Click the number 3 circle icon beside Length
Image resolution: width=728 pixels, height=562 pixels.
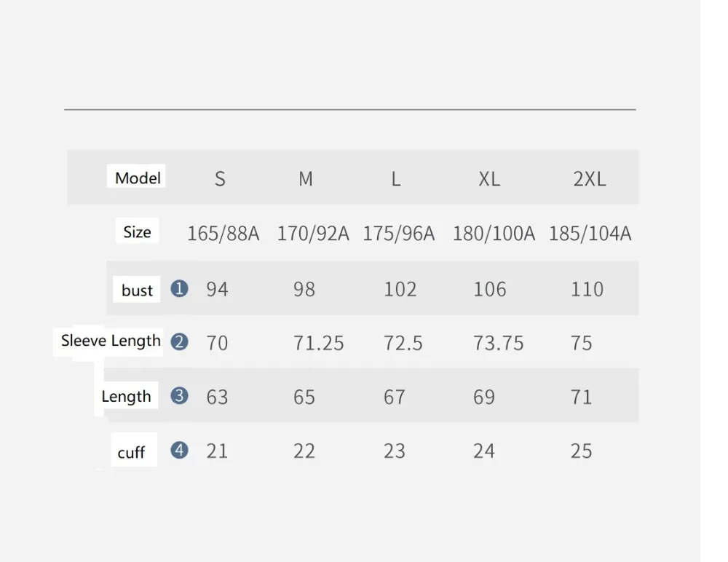pos(179,396)
